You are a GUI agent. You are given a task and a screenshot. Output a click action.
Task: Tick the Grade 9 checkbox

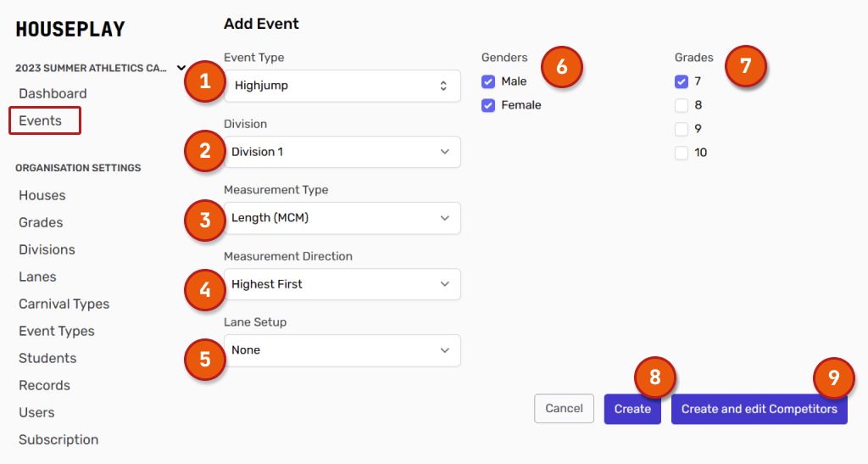pos(682,129)
